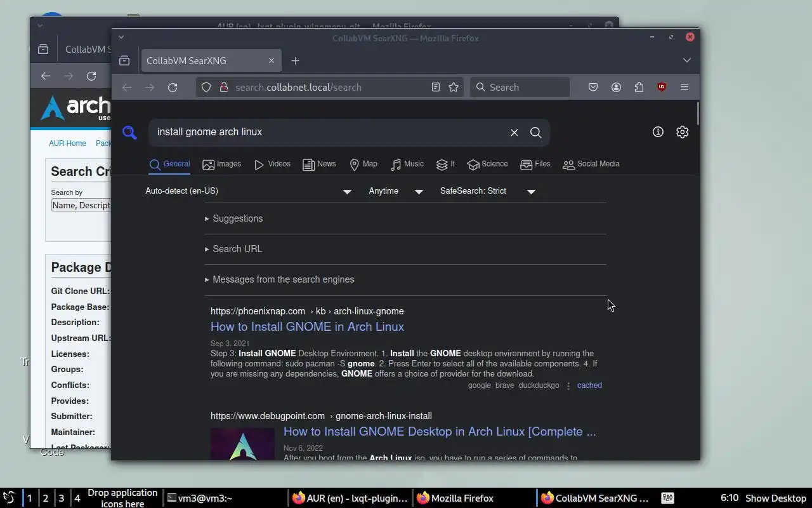Image resolution: width=812 pixels, height=508 pixels.
Task: Close the CollabVM SearXNG tab
Action: [x=272, y=60]
